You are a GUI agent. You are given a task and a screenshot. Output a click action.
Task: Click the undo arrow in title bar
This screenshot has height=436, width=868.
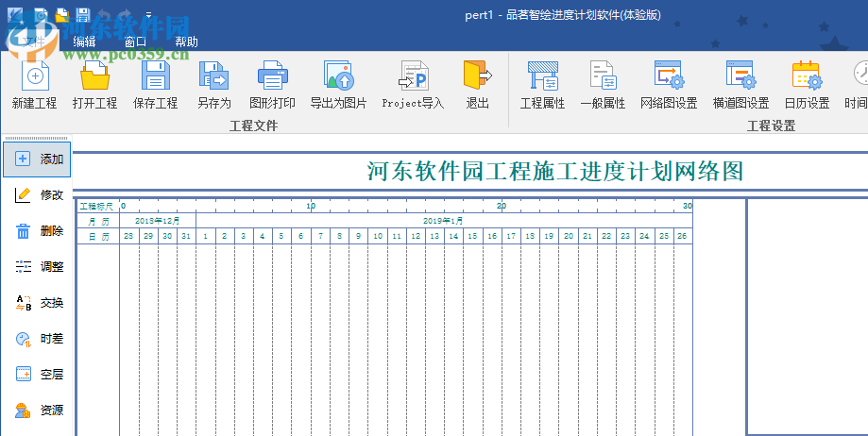[x=104, y=15]
